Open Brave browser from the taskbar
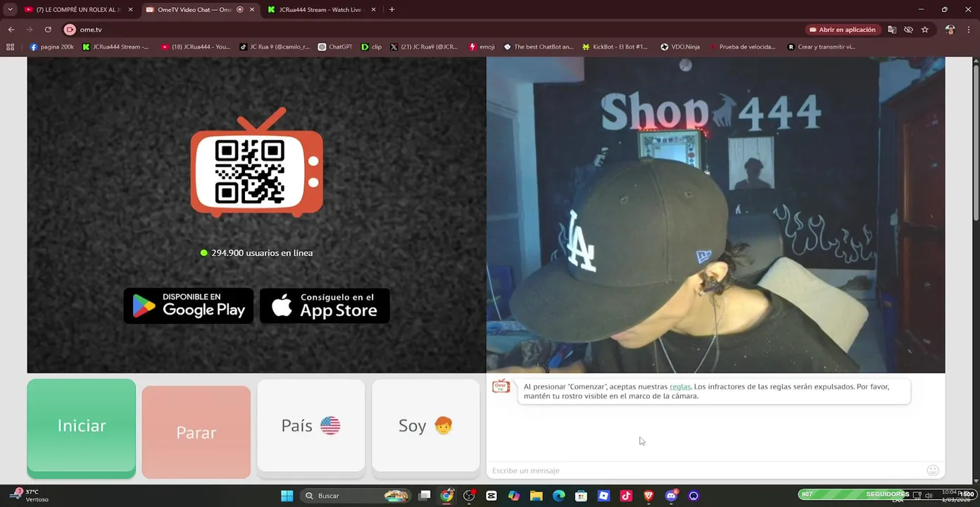Screen dimensions: 980x507 point(648,496)
